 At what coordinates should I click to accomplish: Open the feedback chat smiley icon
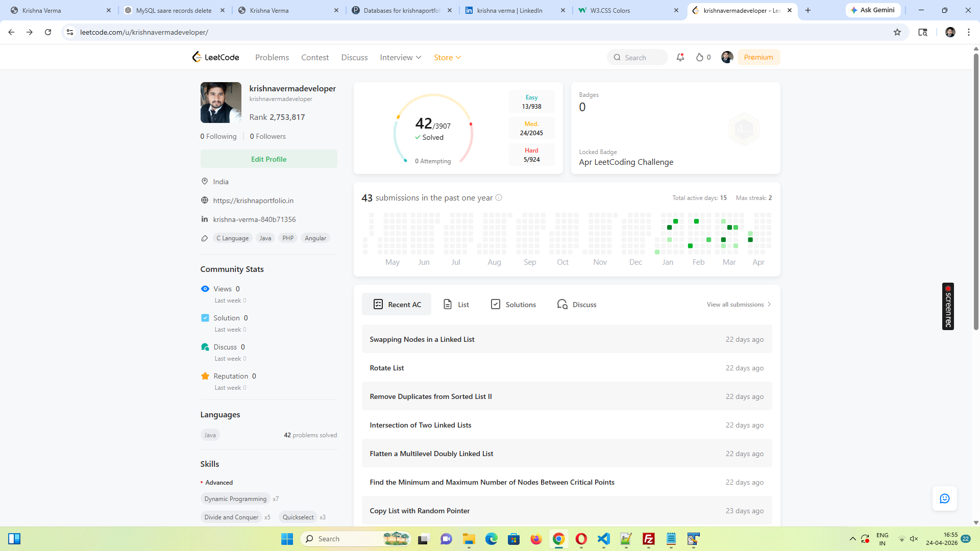(944, 498)
